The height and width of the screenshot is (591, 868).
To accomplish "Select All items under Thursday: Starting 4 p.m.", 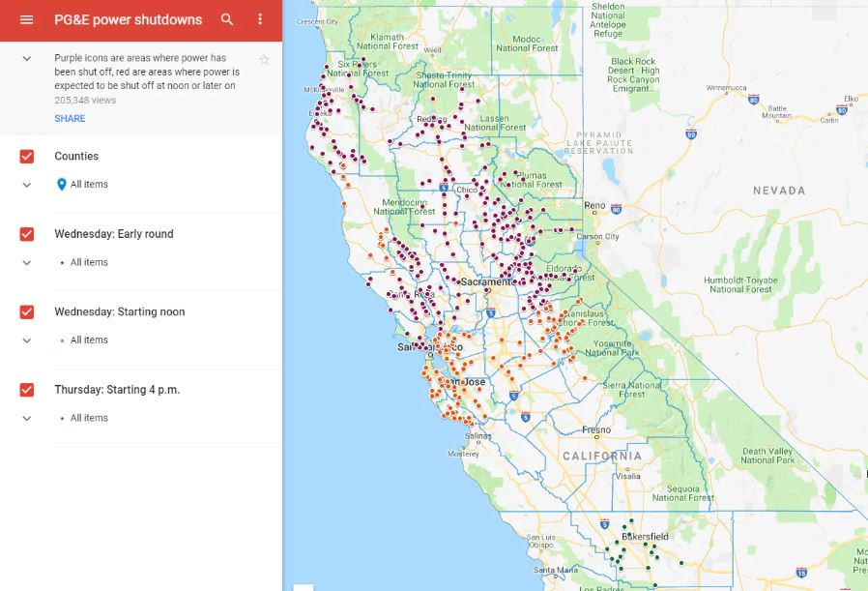I will [x=89, y=418].
